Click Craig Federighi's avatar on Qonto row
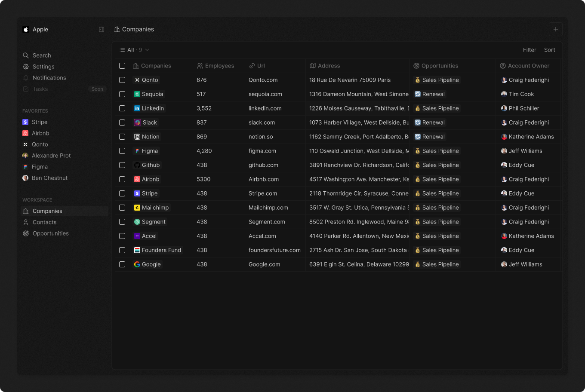Viewport: 585px width, 392px height. 504,80
